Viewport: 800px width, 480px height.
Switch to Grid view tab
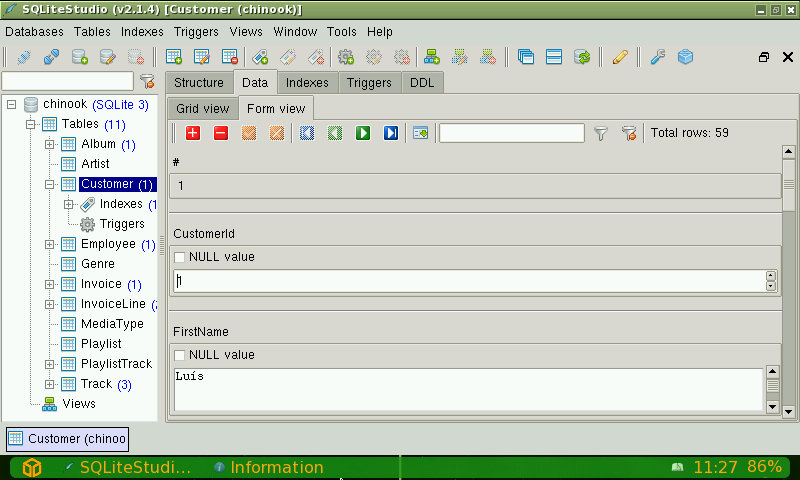[x=203, y=109]
